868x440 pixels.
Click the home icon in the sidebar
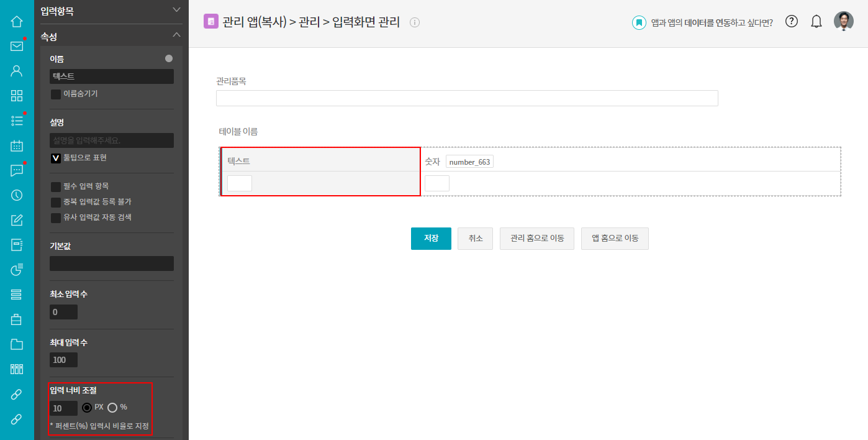tap(17, 22)
